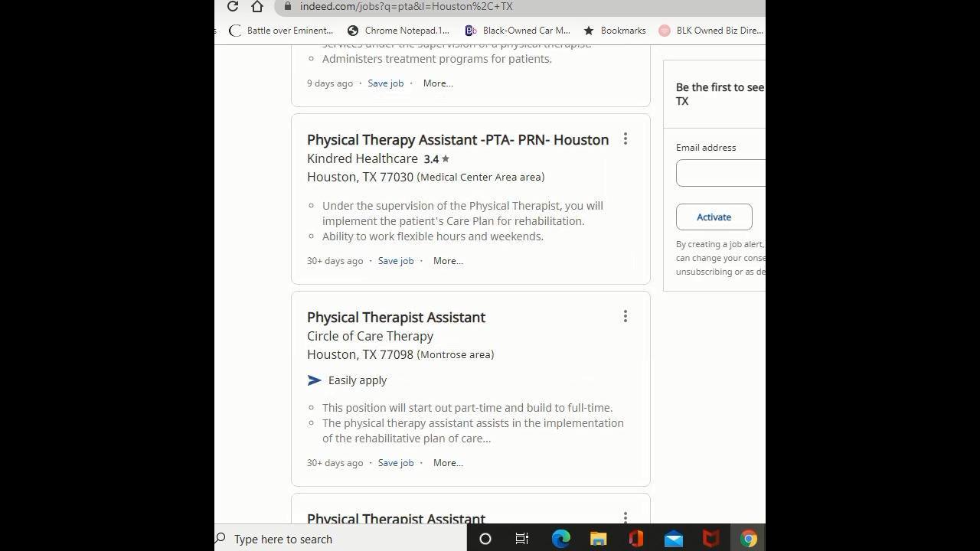
Task: Open options menu for Kindred Healthcare job
Action: coord(626,139)
